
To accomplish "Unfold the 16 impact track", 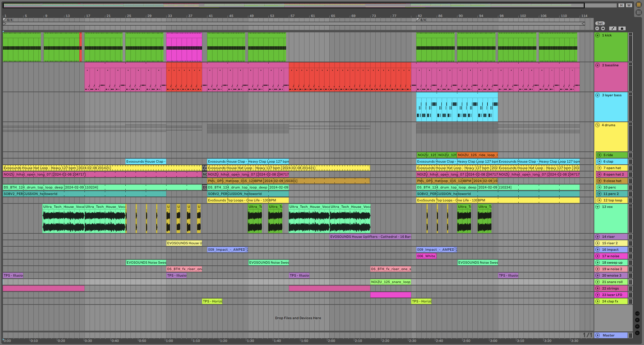I will 598,250.
